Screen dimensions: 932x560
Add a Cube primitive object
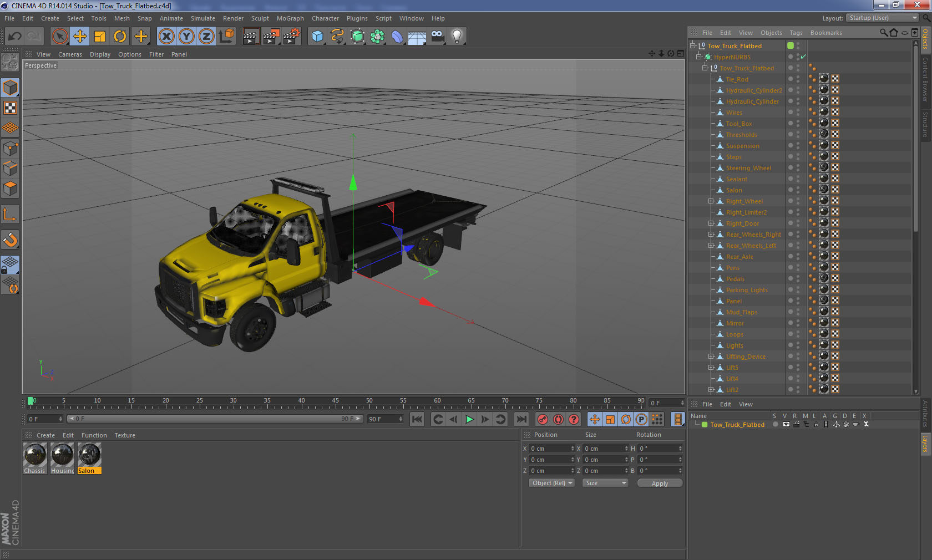coord(317,37)
